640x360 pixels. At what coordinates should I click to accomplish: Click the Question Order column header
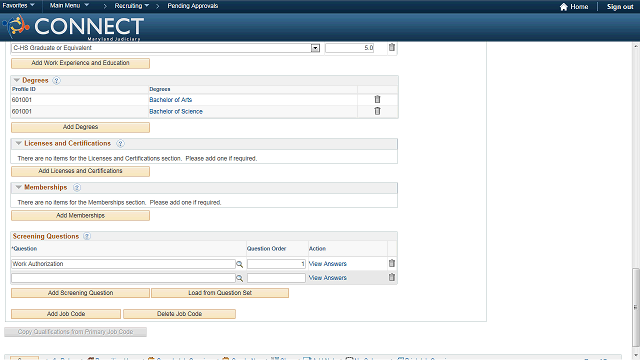click(267, 249)
